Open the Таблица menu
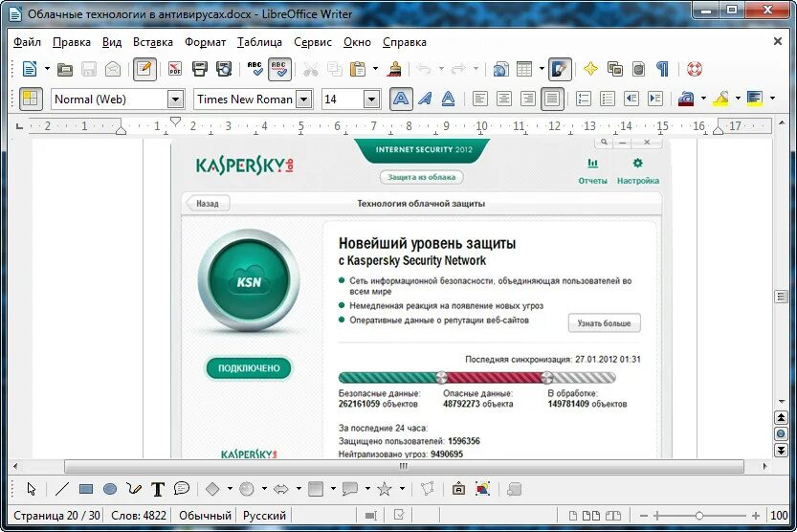 (x=259, y=42)
